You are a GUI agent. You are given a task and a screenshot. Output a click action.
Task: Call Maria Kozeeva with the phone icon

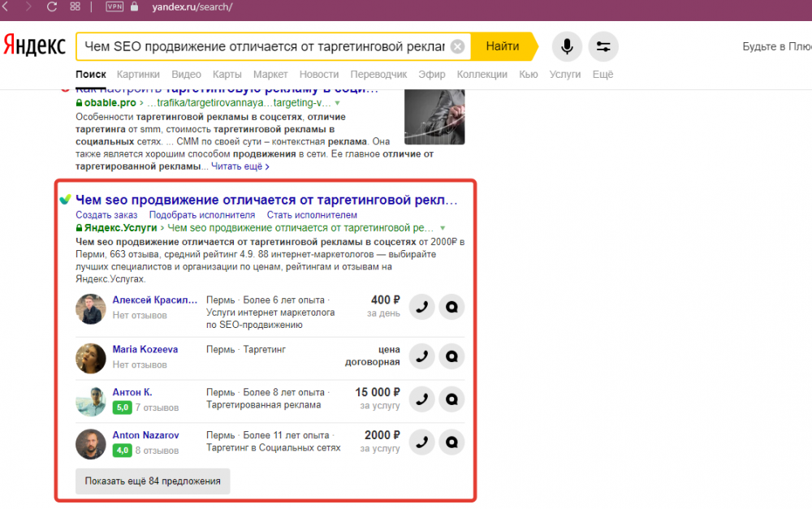422,356
